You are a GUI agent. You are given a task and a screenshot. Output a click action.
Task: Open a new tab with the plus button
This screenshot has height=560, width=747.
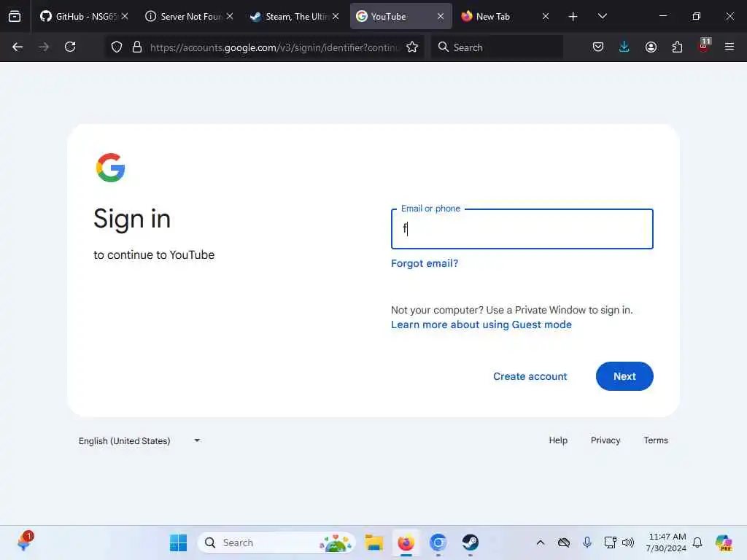coord(573,17)
